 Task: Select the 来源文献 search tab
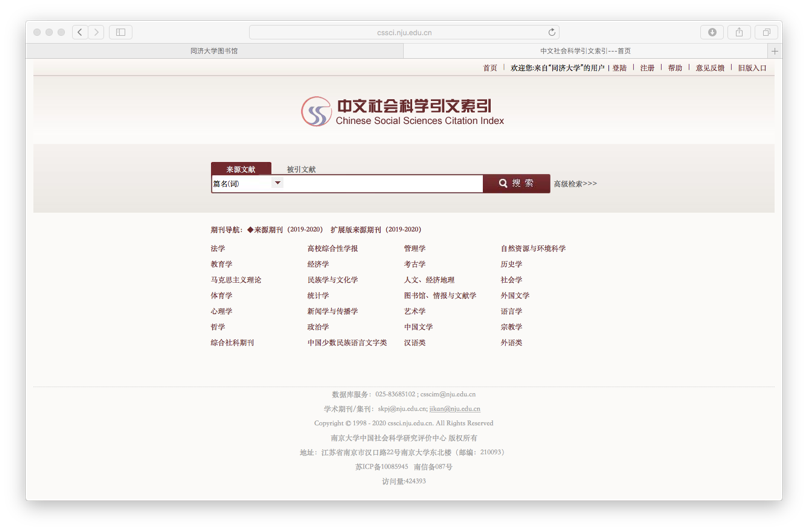click(x=240, y=169)
